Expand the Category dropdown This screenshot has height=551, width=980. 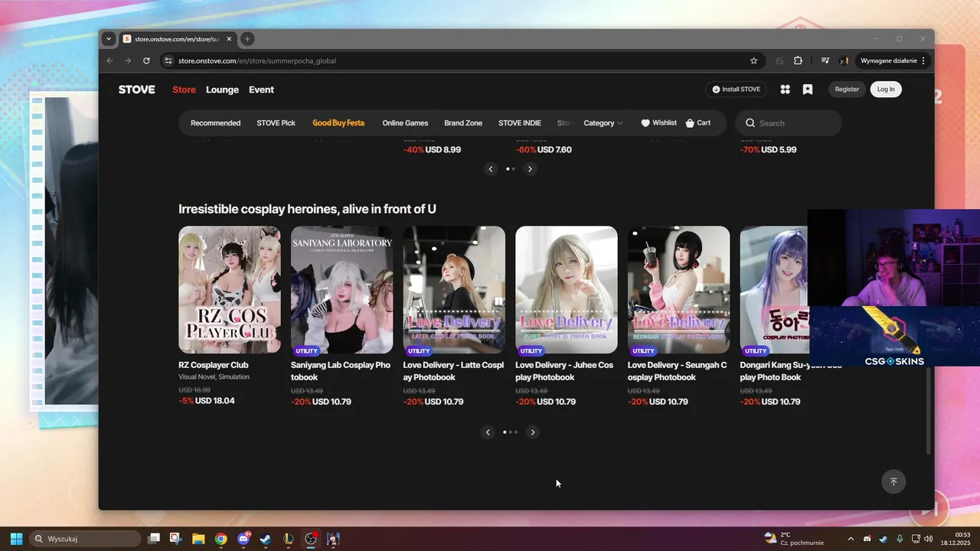(x=603, y=123)
